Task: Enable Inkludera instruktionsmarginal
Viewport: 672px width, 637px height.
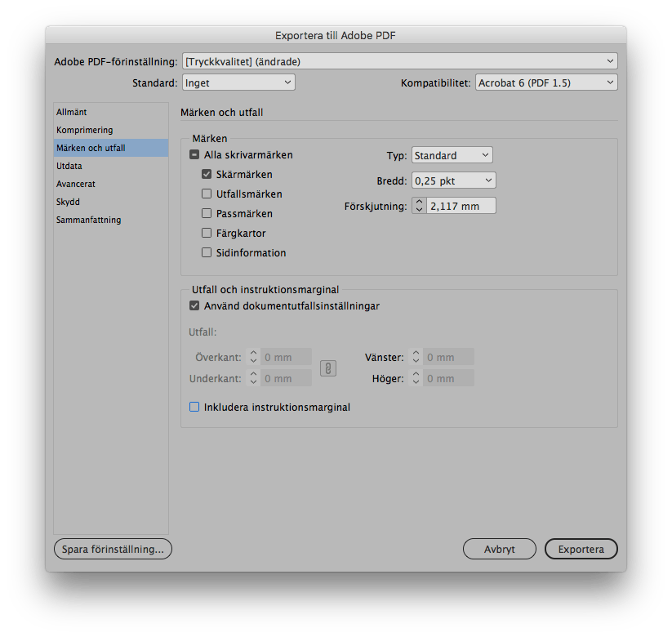Action: click(194, 407)
